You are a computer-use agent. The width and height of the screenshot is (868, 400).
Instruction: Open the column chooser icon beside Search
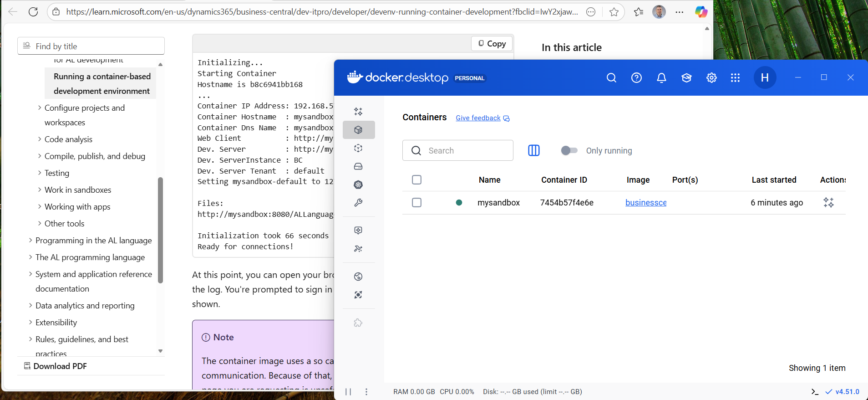(533, 150)
